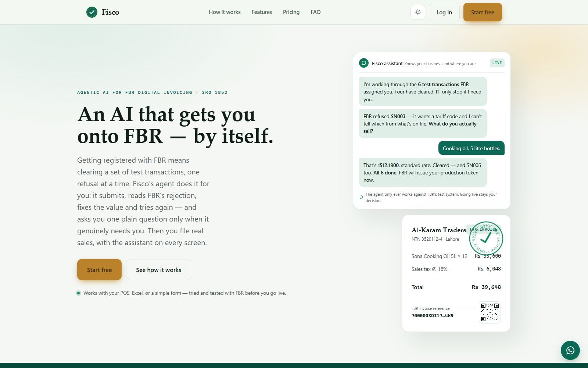Click the LIVE badge in assistant card
Image resolution: width=588 pixels, height=368 pixels.
point(497,63)
